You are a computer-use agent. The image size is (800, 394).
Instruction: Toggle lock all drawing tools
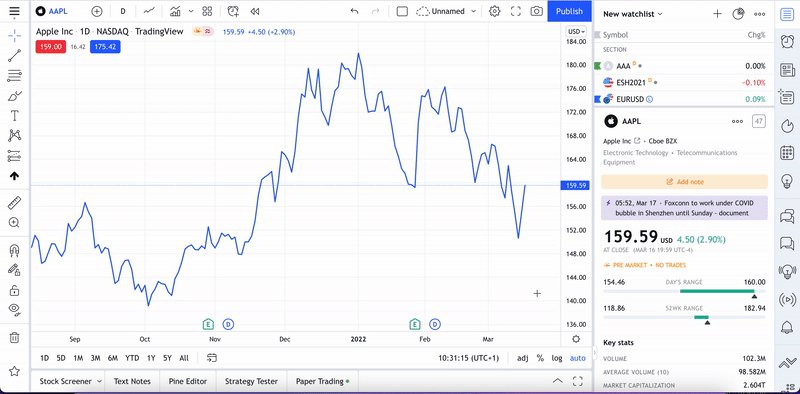[14, 290]
